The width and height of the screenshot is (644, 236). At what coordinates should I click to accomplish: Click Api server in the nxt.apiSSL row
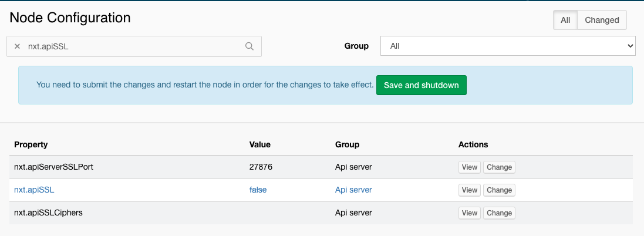(353, 190)
